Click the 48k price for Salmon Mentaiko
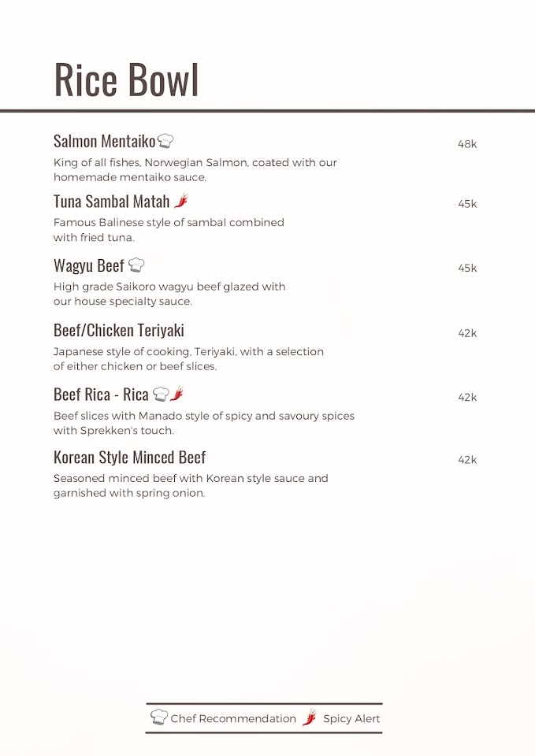Image resolution: width=535 pixels, height=756 pixels. 467,144
